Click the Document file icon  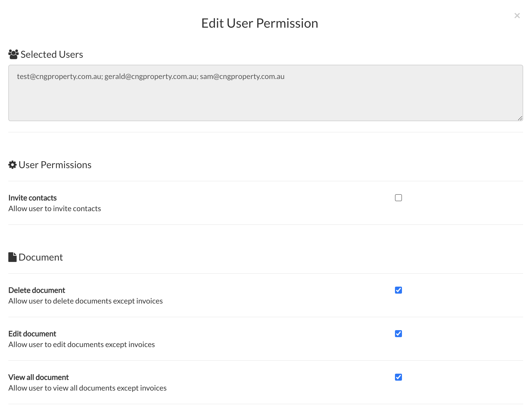[x=12, y=257]
